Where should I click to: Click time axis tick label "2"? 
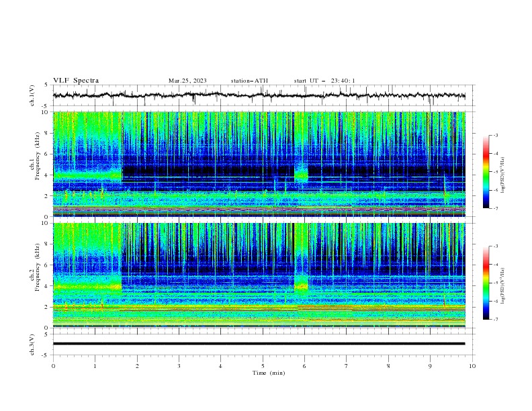coord(137,366)
